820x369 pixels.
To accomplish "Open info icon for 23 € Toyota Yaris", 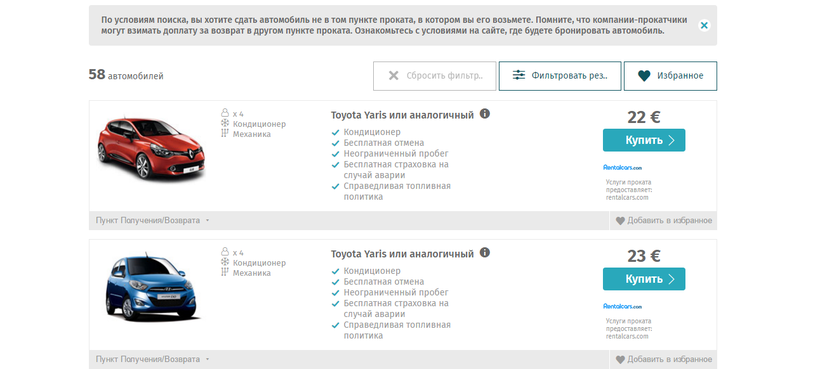I will (x=485, y=252).
